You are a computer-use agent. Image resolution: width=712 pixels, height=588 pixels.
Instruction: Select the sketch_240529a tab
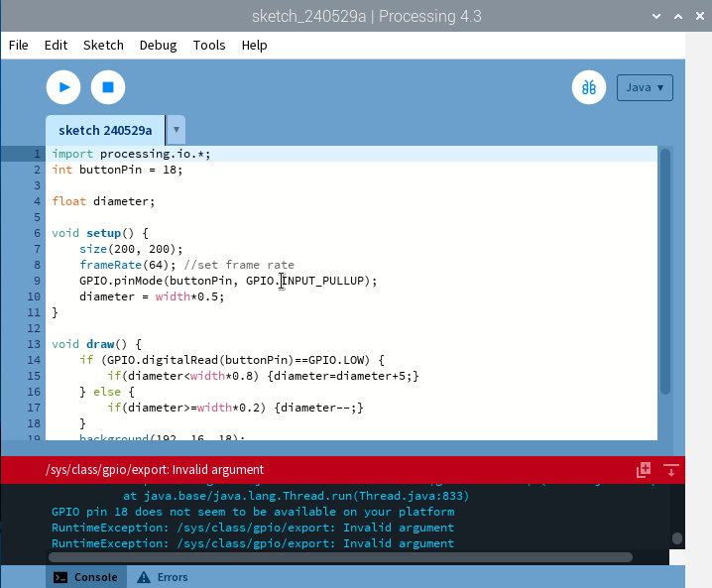click(105, 130)
